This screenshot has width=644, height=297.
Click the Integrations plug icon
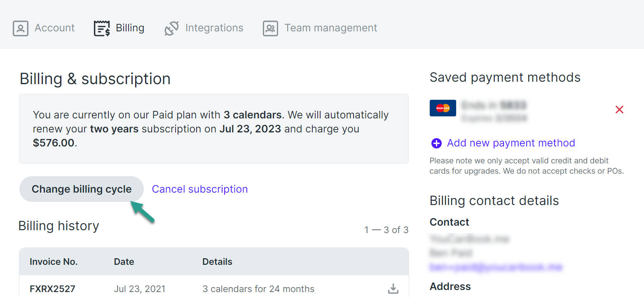pos(171,28)
